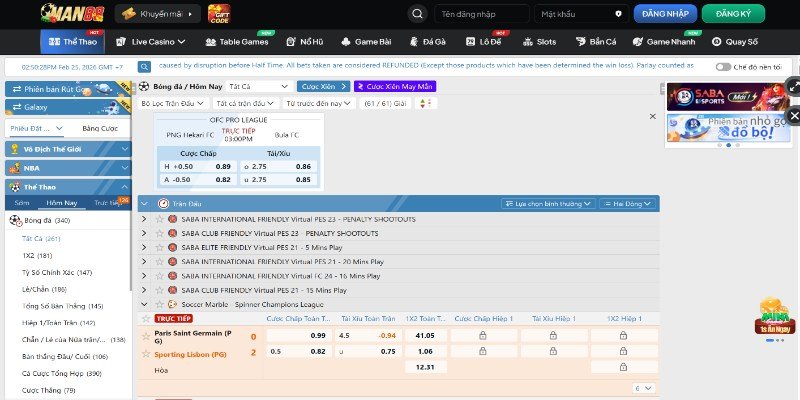
Task: Click the ĐĂNG NHẬP login button
Action: click(x=666, y=14)
